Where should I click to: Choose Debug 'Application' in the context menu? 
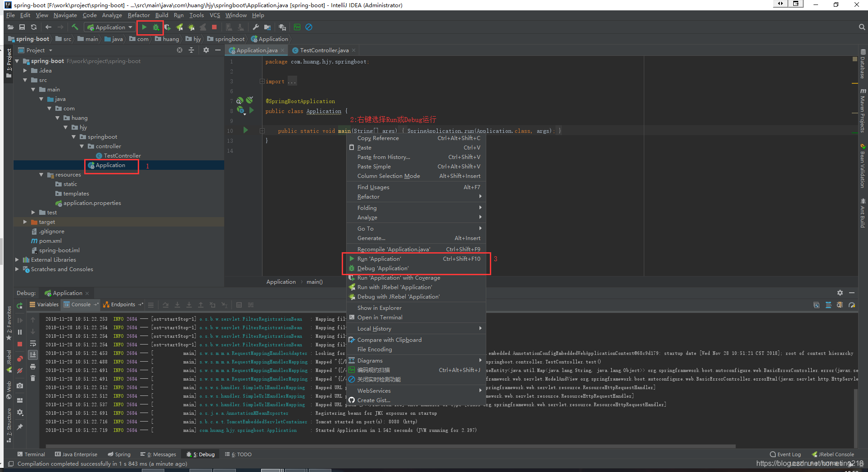416,268
